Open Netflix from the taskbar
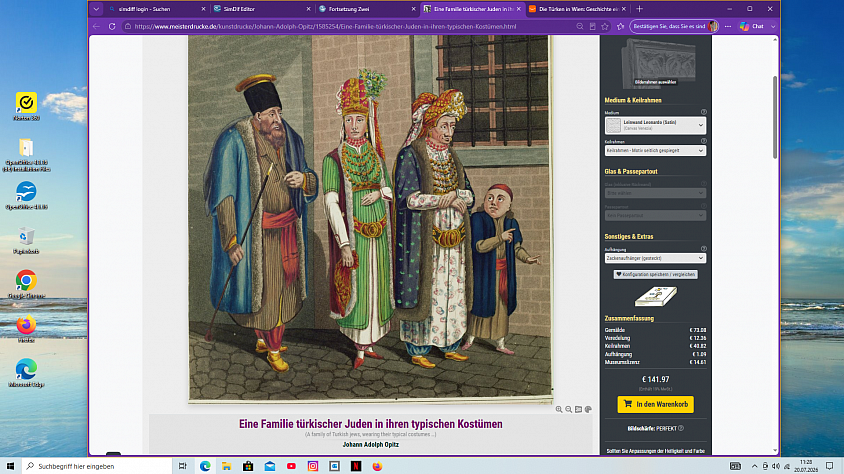This screenshot has width=844, height=474. coord(356,466)
